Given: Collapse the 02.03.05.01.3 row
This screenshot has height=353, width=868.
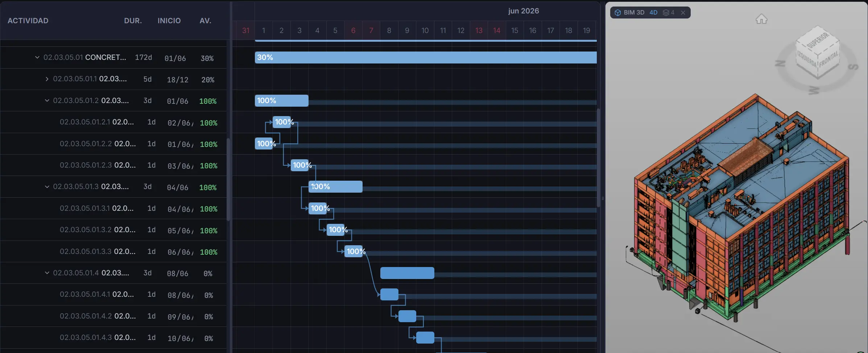Looking at the screenshot, I should click(x=47, y=186).
